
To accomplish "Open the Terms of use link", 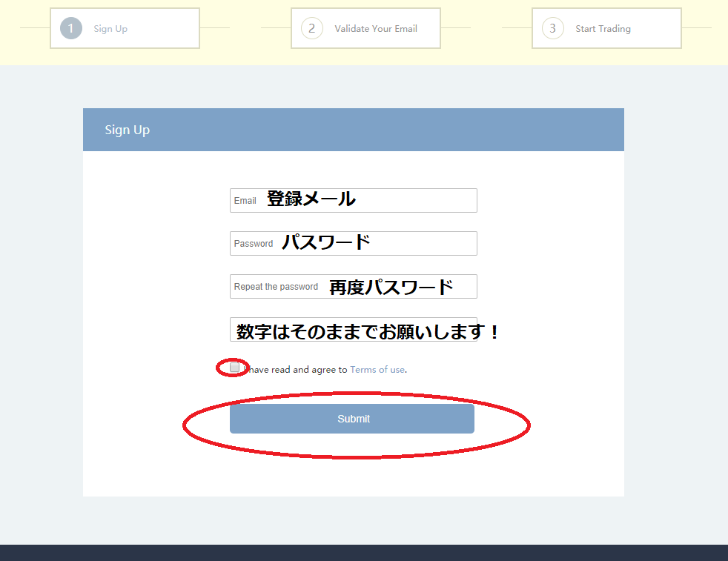I will pos(377,370).
